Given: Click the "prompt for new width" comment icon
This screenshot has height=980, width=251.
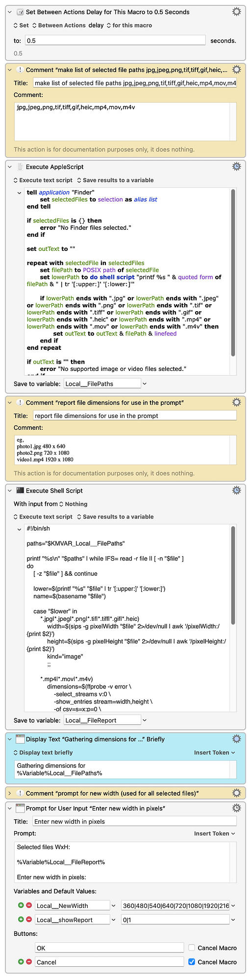Looking at the screenshot, I should tap(20, 793).
